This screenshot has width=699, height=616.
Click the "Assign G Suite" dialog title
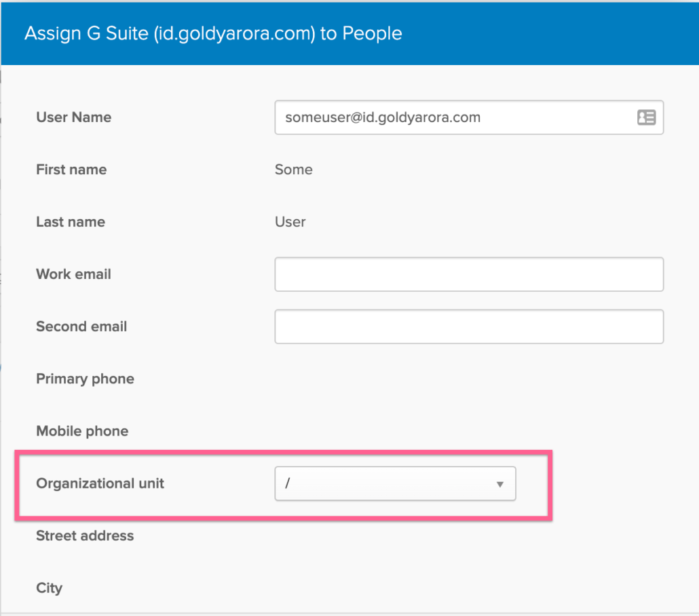tap(214, 33)
